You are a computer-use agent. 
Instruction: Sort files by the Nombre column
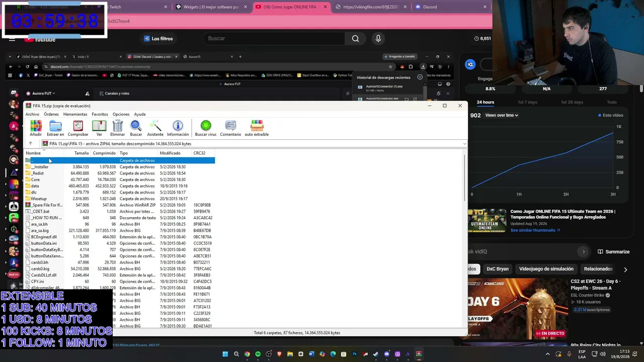pyautogui.click(x=45, y=153)
